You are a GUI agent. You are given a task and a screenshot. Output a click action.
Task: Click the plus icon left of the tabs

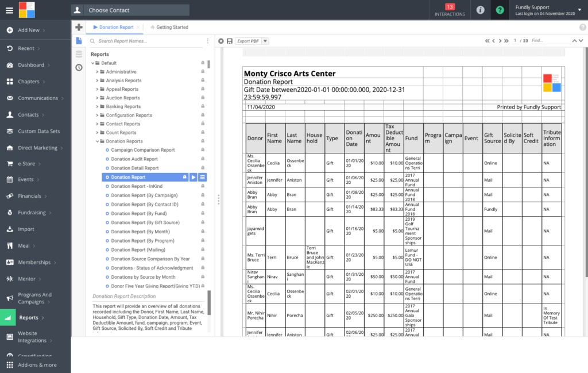79,27
